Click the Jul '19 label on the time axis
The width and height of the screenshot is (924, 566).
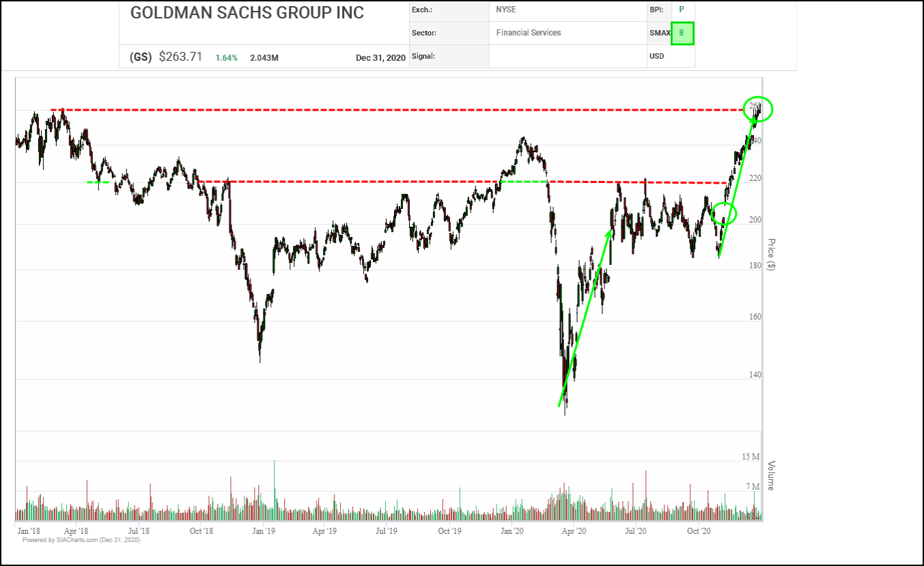[387, 530]
